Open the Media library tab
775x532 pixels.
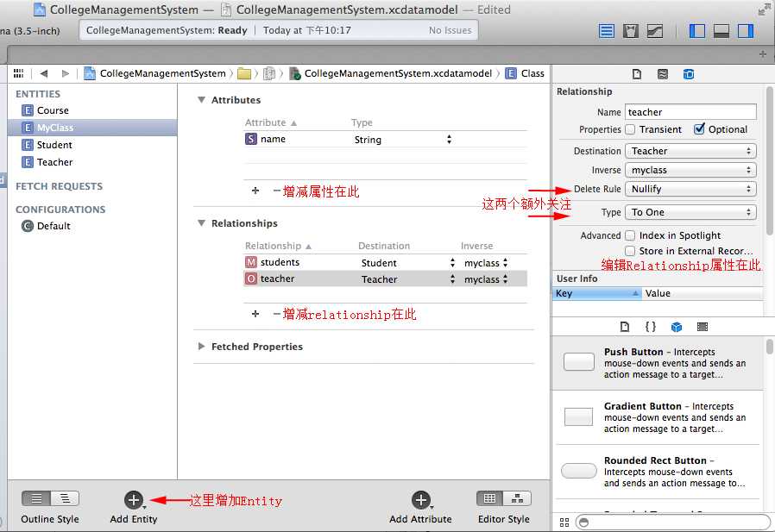(x=703, y=327)
